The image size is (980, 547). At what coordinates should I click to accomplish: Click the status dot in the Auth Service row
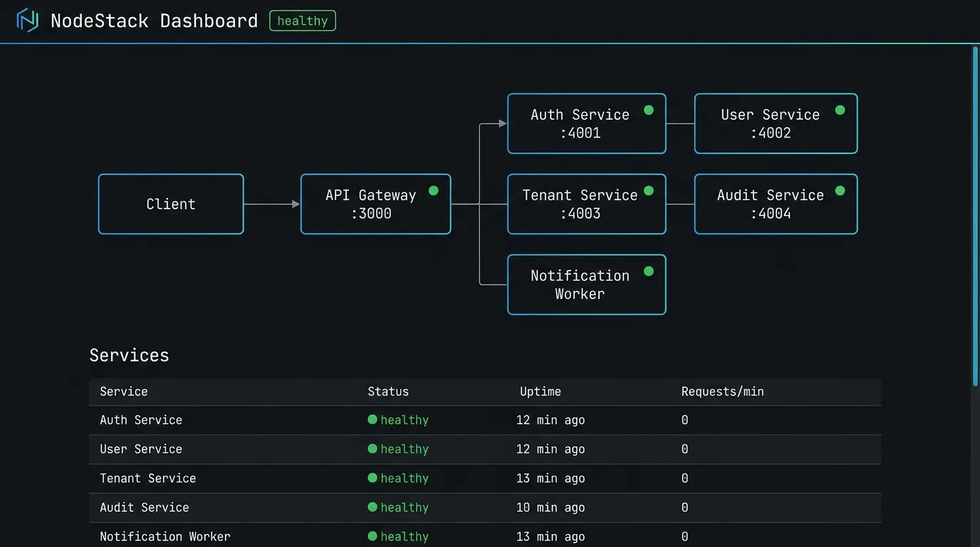(x=372, y=420)
